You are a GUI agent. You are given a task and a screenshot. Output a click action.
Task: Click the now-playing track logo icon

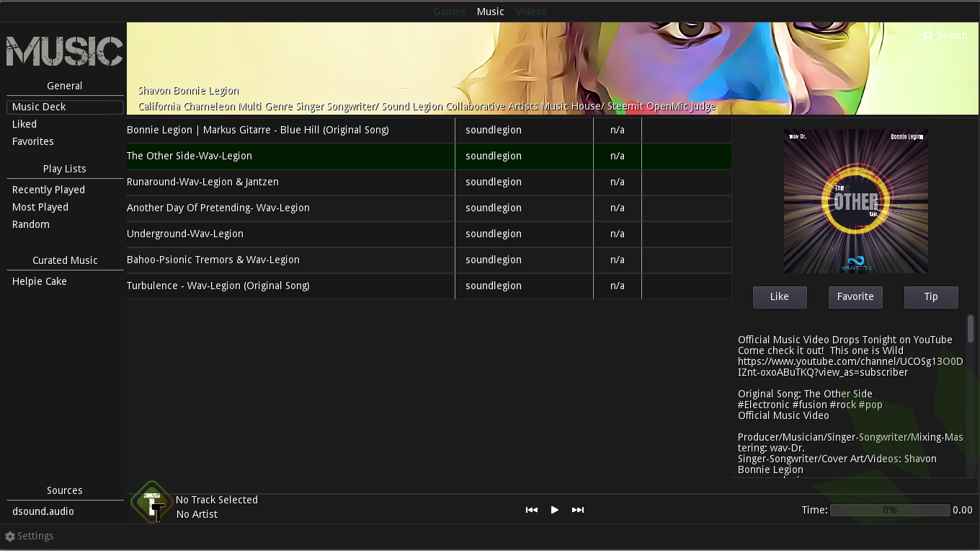pos(152,503)
